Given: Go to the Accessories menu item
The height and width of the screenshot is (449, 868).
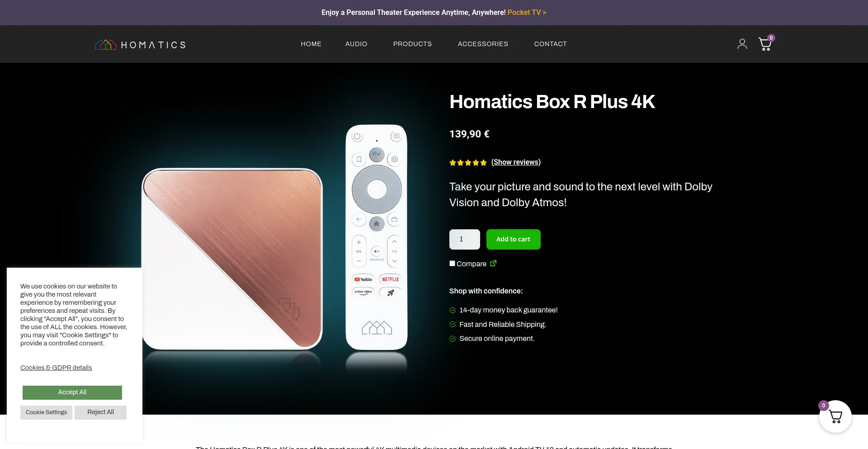Looking at the screenshot, I should [483, 44].
